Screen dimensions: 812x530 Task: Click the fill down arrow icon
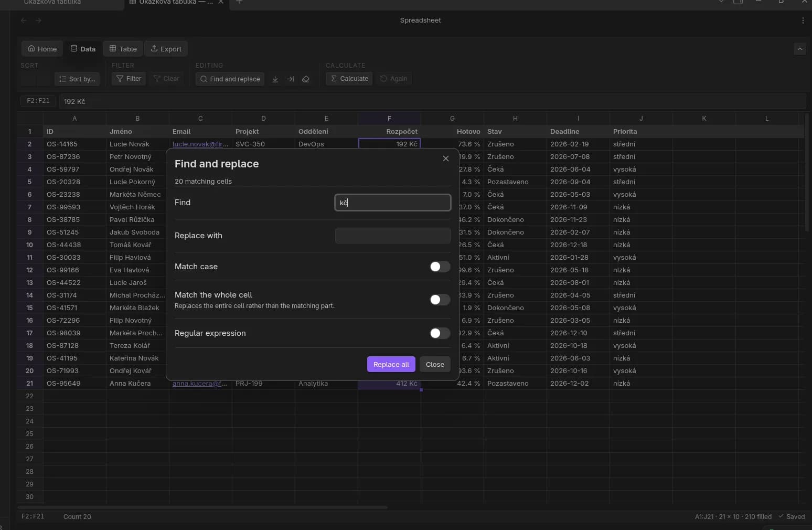[x=275, y=79]
